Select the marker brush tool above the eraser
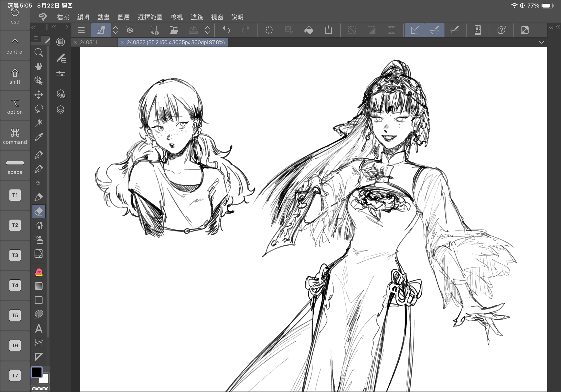Viewport: 561px width, 392px height. click(x=39, y=197)
